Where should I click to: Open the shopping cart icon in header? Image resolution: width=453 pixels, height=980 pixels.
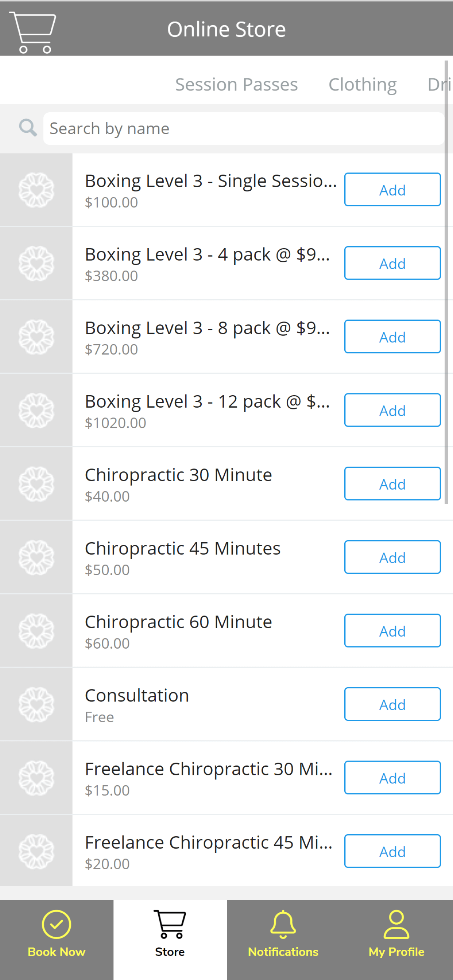click(x=33, y=32)
